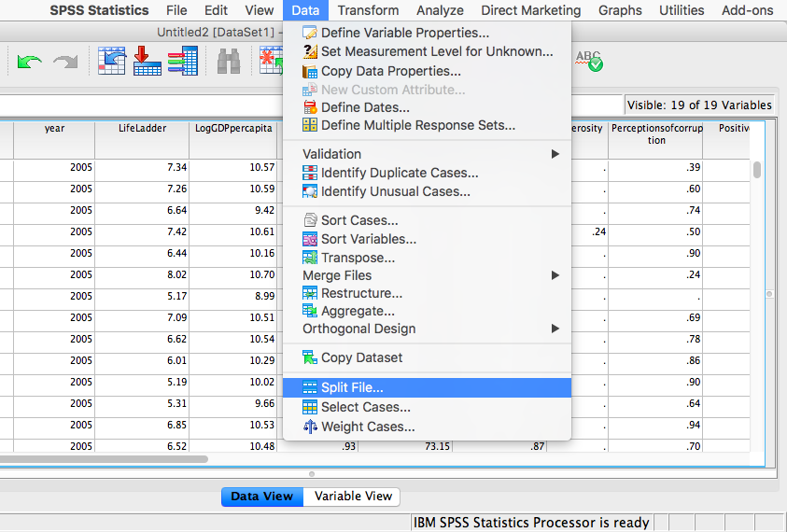787x532 pixels.
Task: Click the Select Cases icon
Action: 310,407
